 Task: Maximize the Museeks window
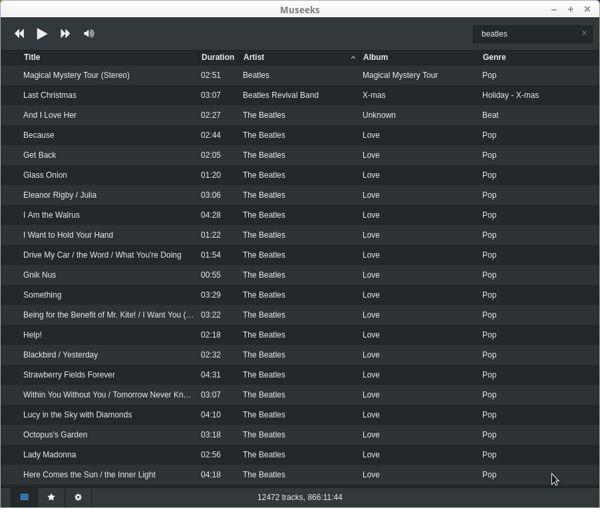[x=571, y=9]
